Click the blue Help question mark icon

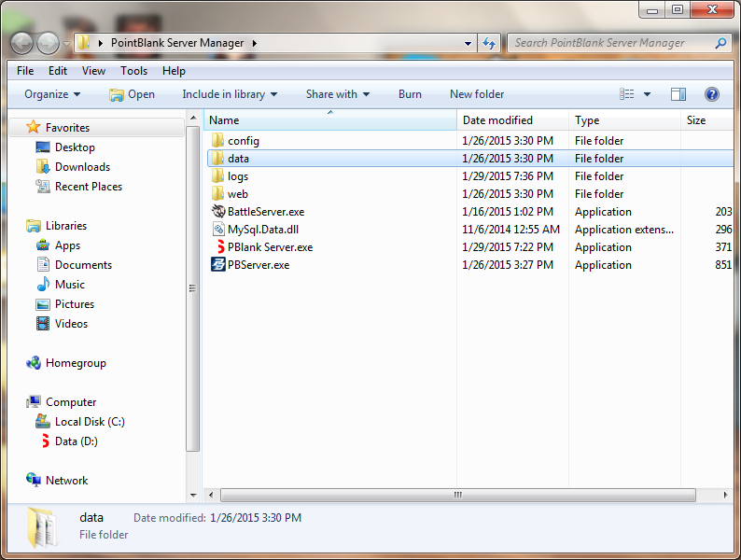point(712,94)
